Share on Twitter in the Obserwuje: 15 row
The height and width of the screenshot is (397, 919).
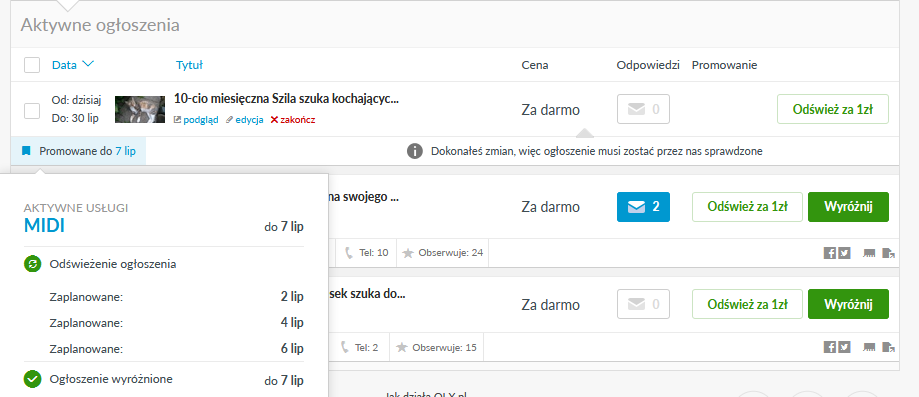click(x=844, y=347)
